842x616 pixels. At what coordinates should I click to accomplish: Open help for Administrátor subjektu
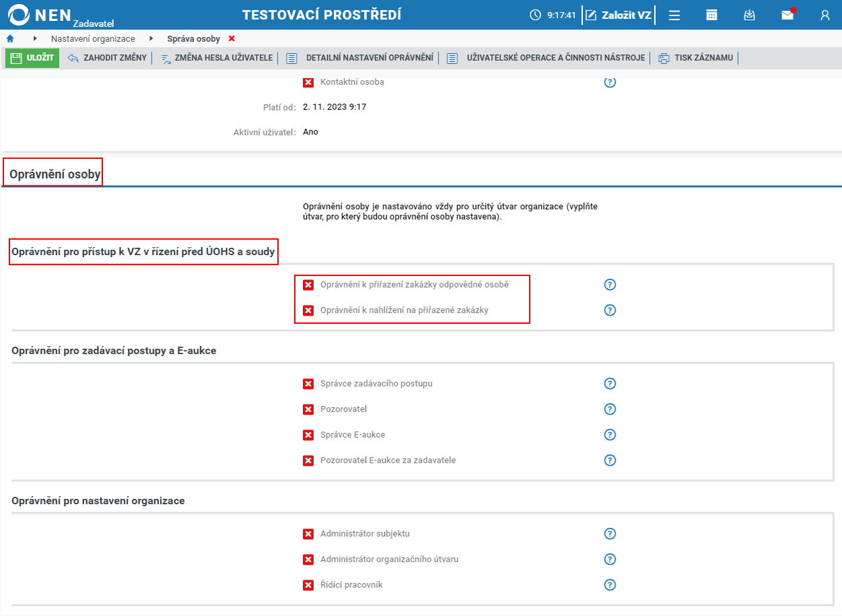pyautogui.click(x=610, y=534)
